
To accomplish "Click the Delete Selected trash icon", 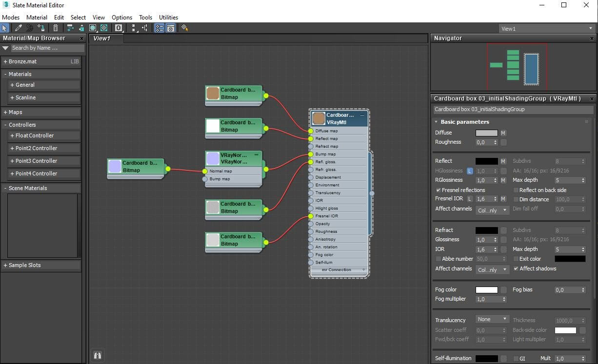I will point(56,28).
